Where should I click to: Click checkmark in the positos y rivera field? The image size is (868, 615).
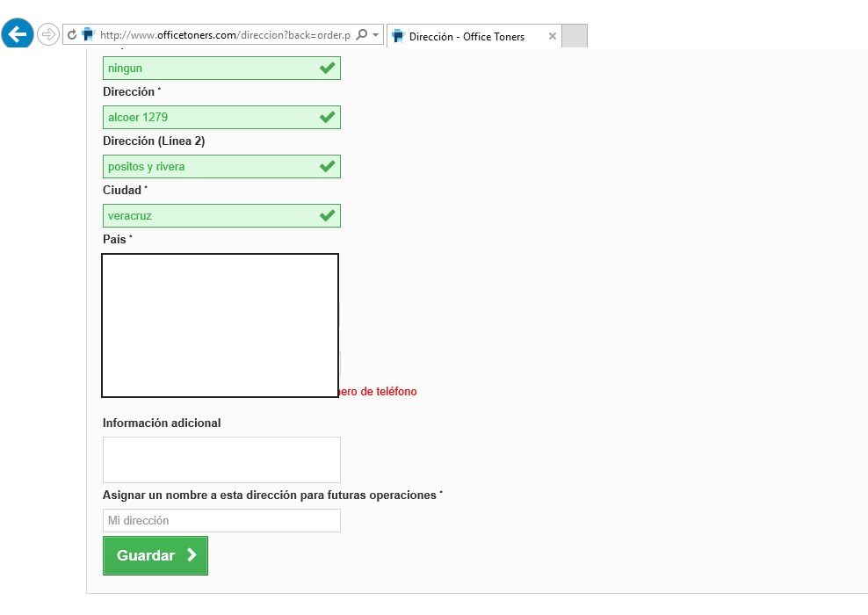point(327,166)
